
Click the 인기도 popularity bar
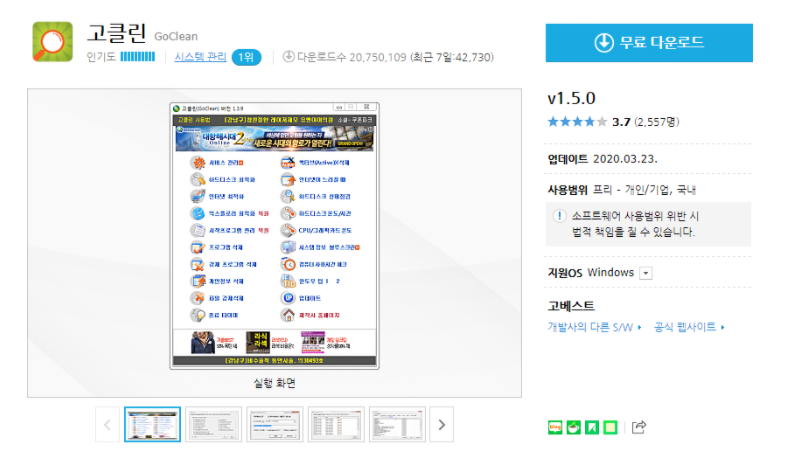137,57
